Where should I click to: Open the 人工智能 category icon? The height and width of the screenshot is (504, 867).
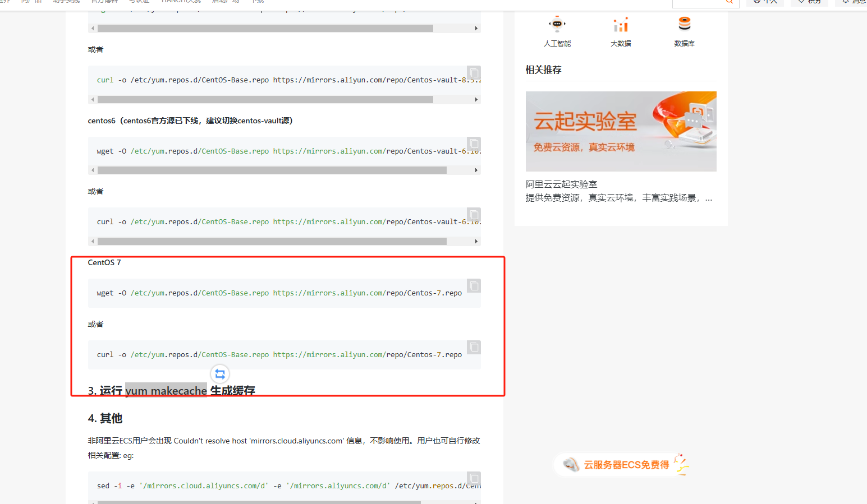[557, 24]
